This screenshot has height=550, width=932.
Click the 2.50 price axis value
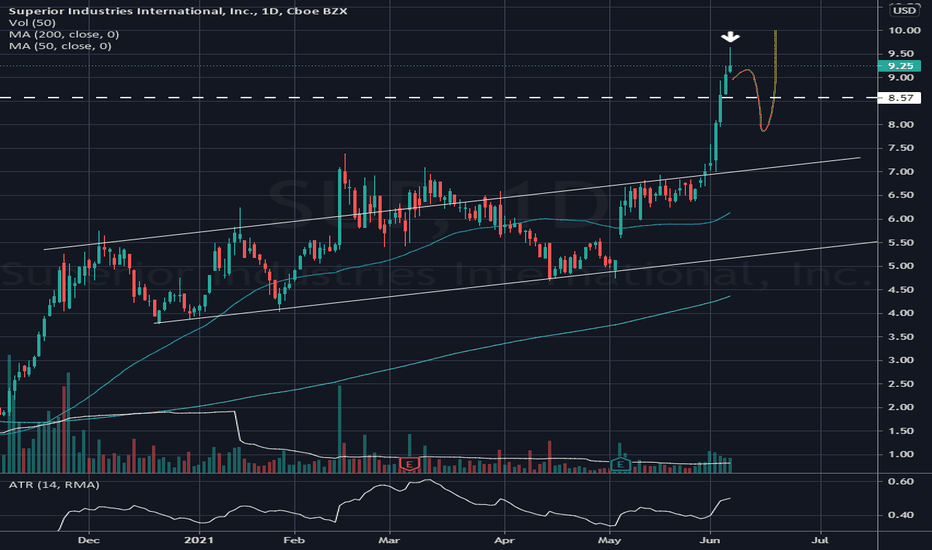[901, 384]
